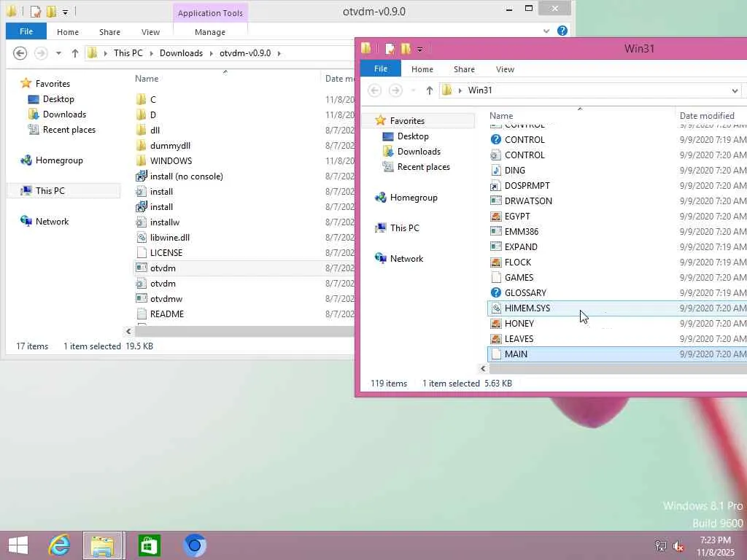This screenshot has width=747, height=560.
Task: Click Forward arrow in Win31 window
Action: click(x=395, y=90)
